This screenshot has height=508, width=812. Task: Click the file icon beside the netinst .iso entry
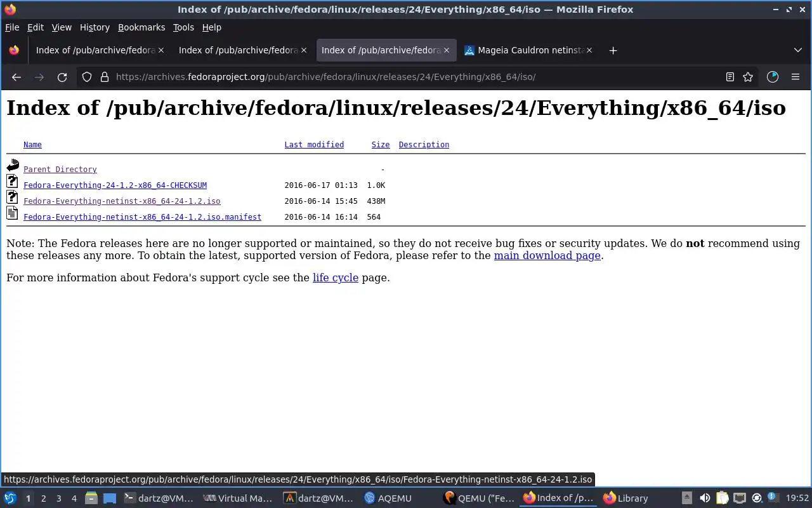click(x=13, y=197)
